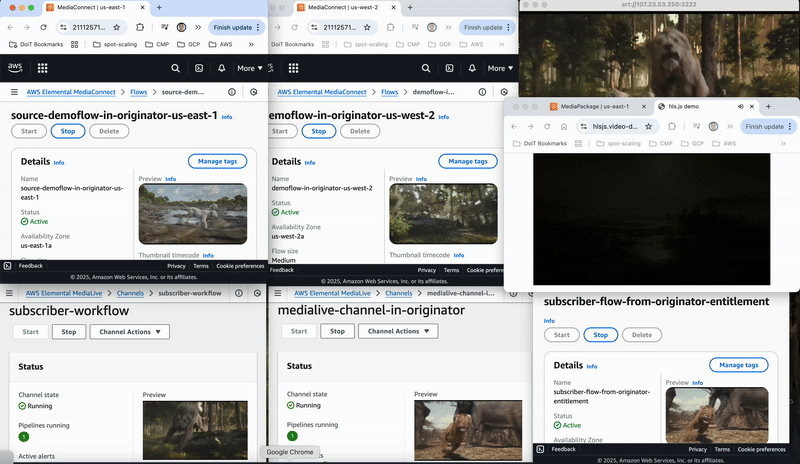Screen dimensions: 800x464
Task: Expand More menu in us-west-2 AWS header
Action: click(x=501, y=68)
